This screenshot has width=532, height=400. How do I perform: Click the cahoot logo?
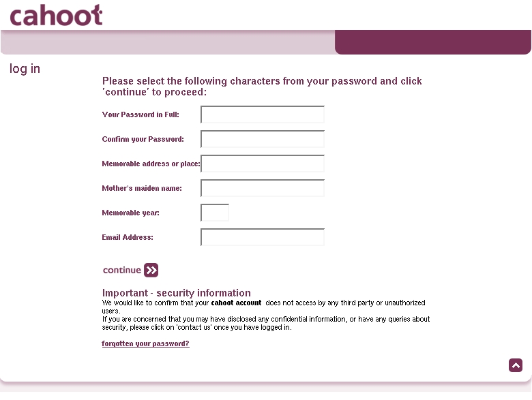point(56,15)
